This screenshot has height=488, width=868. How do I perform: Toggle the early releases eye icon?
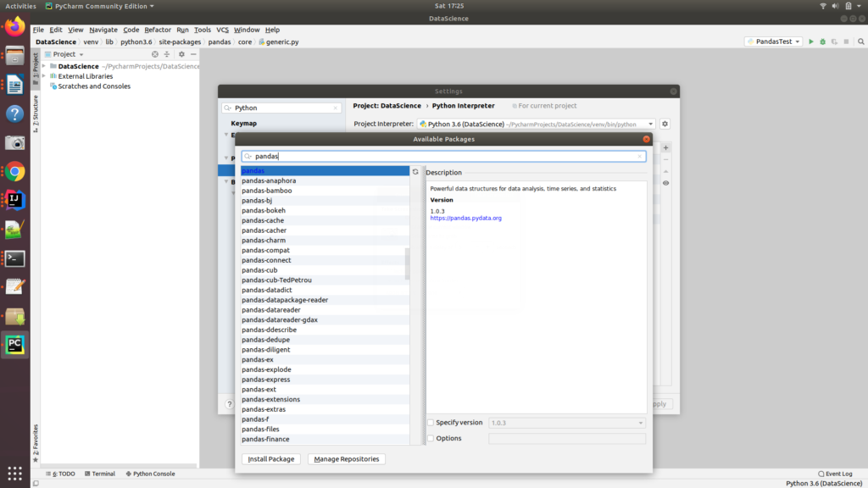[665, 181]
